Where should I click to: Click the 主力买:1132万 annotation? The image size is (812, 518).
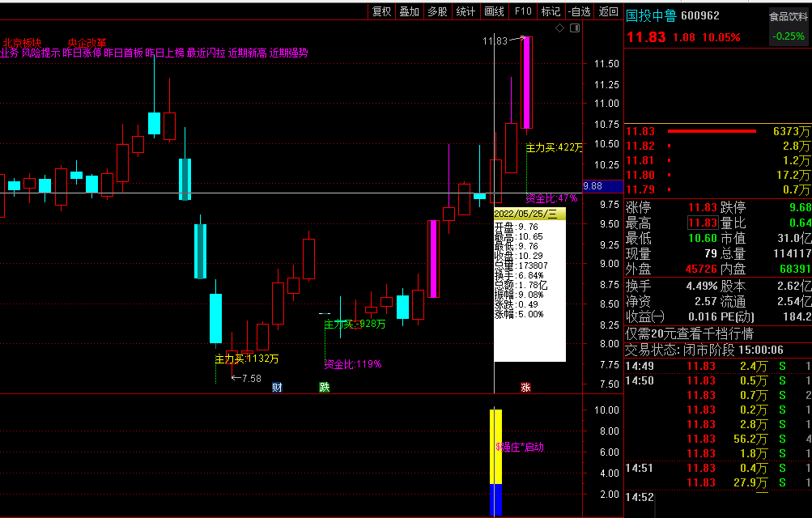(247, 359)
